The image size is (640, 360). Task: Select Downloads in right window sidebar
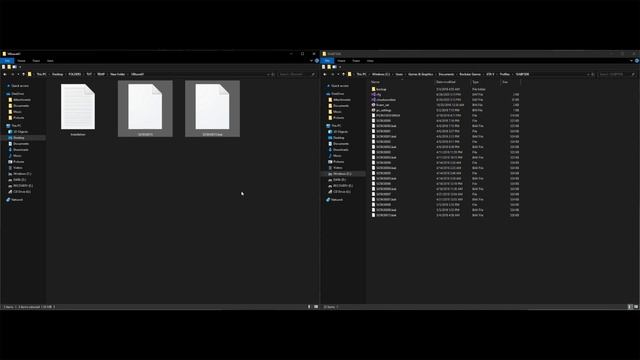pos(338,150)
